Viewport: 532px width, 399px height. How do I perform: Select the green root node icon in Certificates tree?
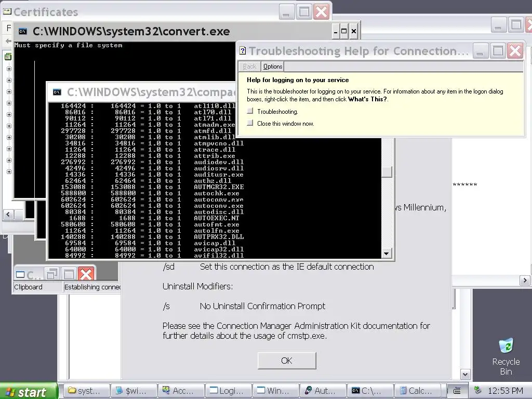tap(8, 57)
